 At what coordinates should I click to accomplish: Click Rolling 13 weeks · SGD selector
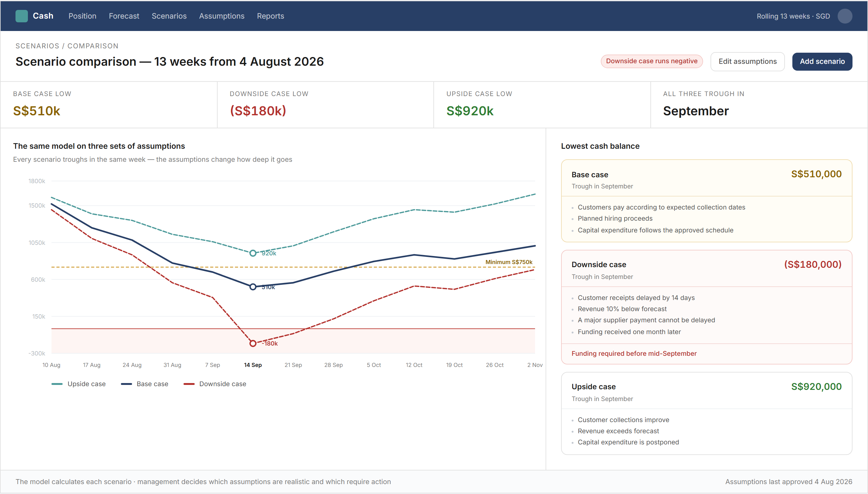(x=793, y=16)
